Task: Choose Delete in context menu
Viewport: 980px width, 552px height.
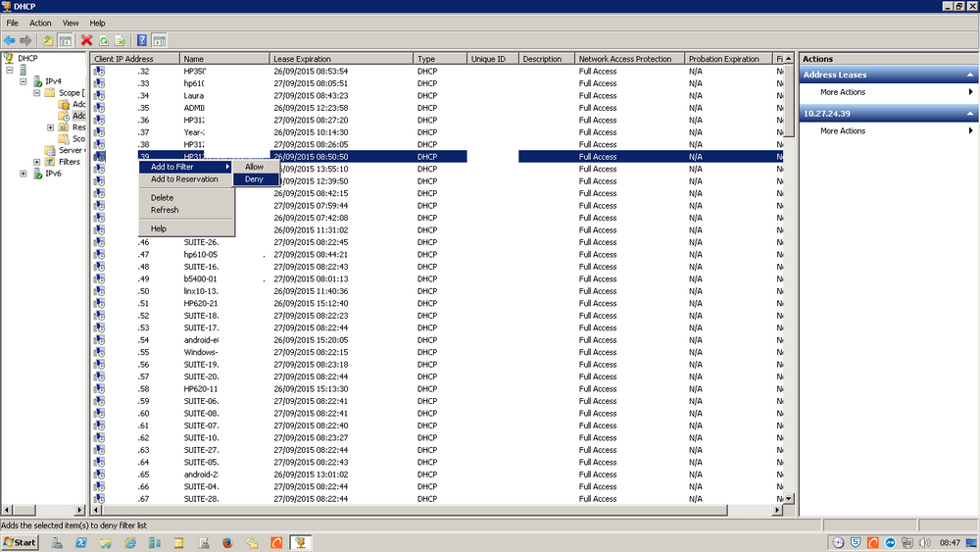Action: [185, 197]
